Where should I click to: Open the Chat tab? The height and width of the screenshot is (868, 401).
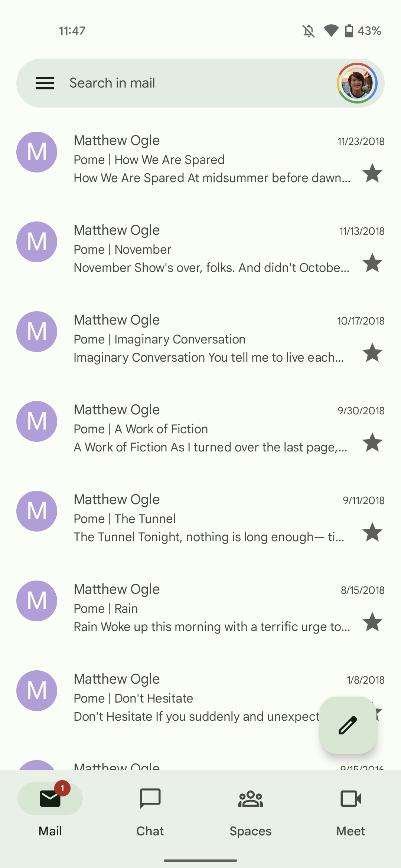click(150, 811)
